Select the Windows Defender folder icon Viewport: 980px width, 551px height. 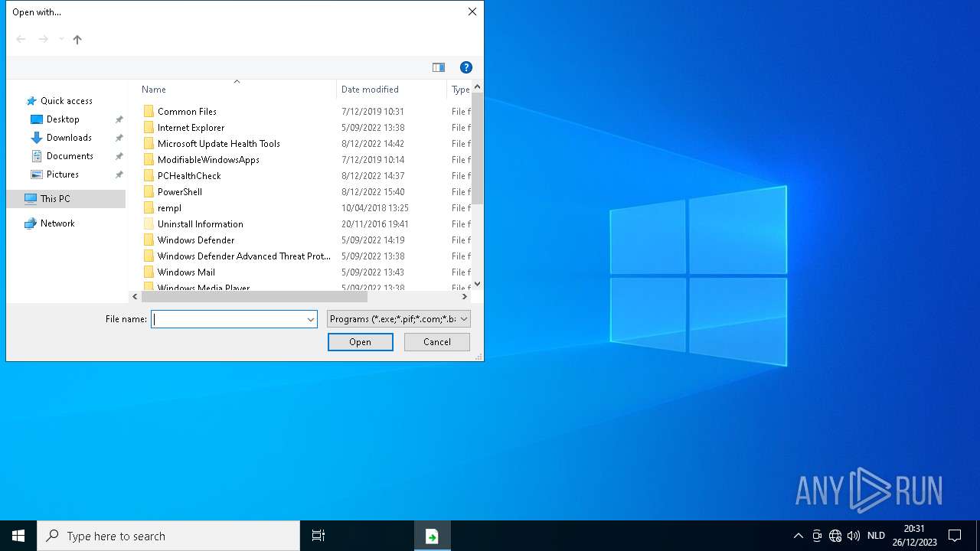[149, 240]
